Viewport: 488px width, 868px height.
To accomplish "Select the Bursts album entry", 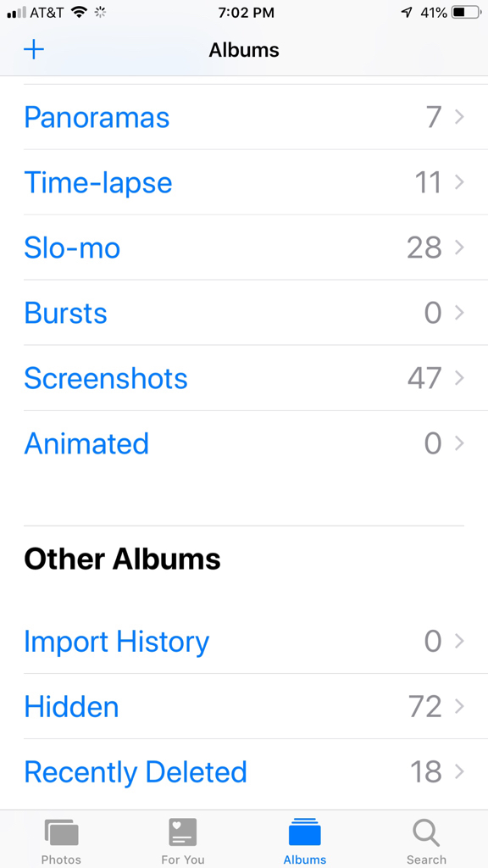I will click(x=244, y=313).
